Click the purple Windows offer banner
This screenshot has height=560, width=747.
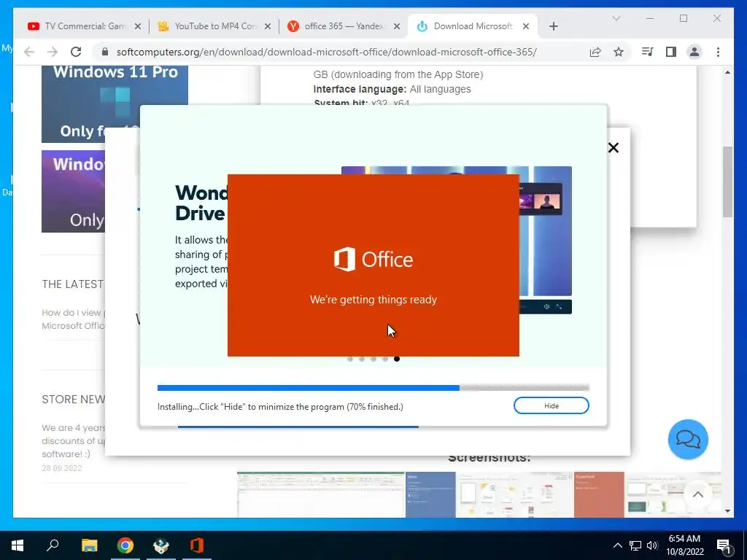(73, 192)
